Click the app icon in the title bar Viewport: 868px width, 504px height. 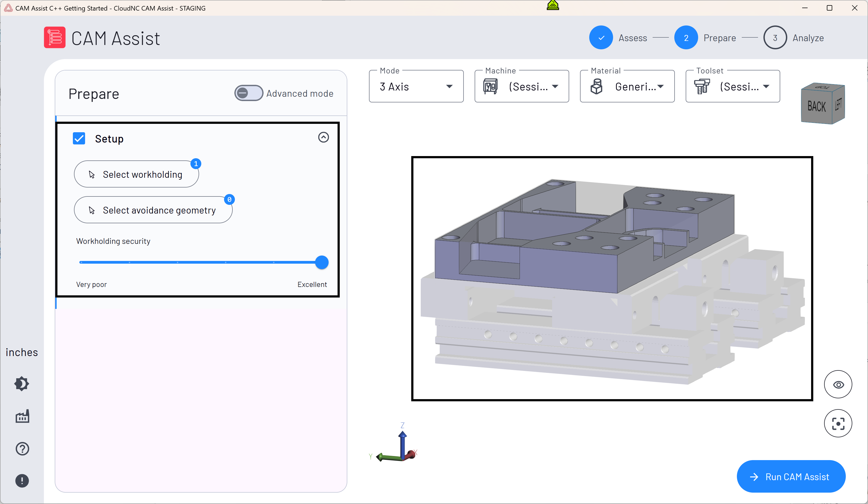tap(8, 8)
